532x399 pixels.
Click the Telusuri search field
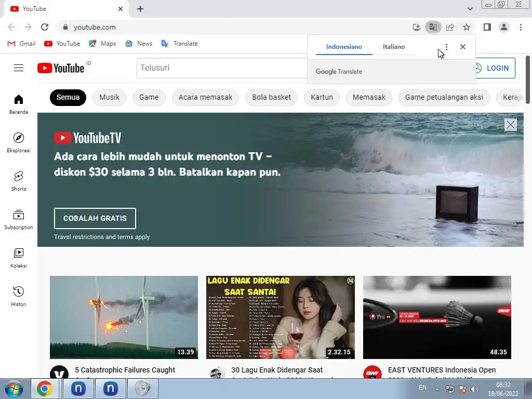[222, 68]
